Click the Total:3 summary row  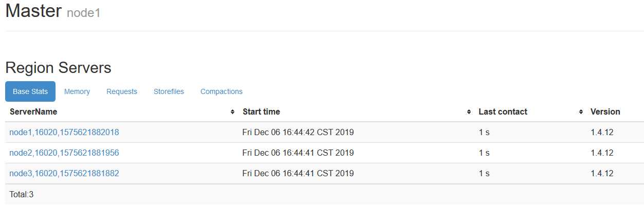[22, 195]
